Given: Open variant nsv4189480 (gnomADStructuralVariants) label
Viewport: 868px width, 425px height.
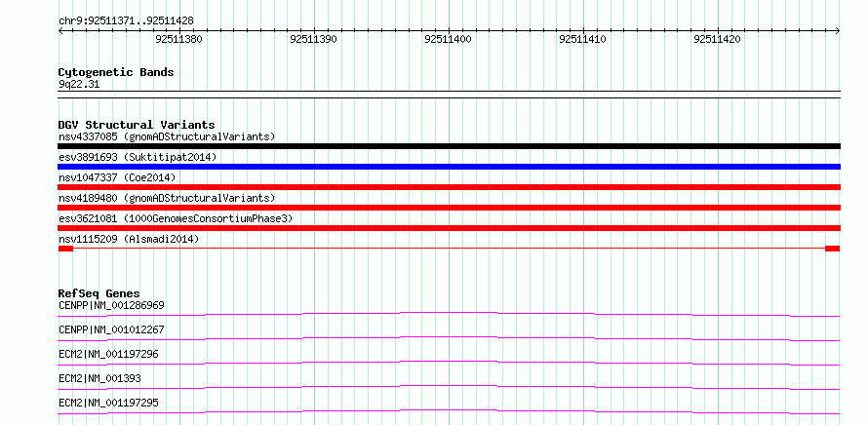Looking at the screenshot, I should tap(167, 198).
